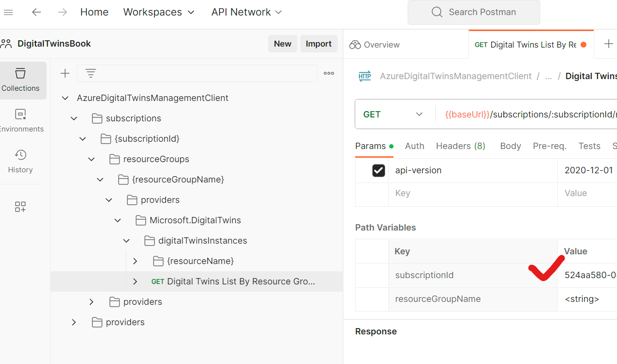Click the Import button
The image size is (617, 364).
(318, 44)
